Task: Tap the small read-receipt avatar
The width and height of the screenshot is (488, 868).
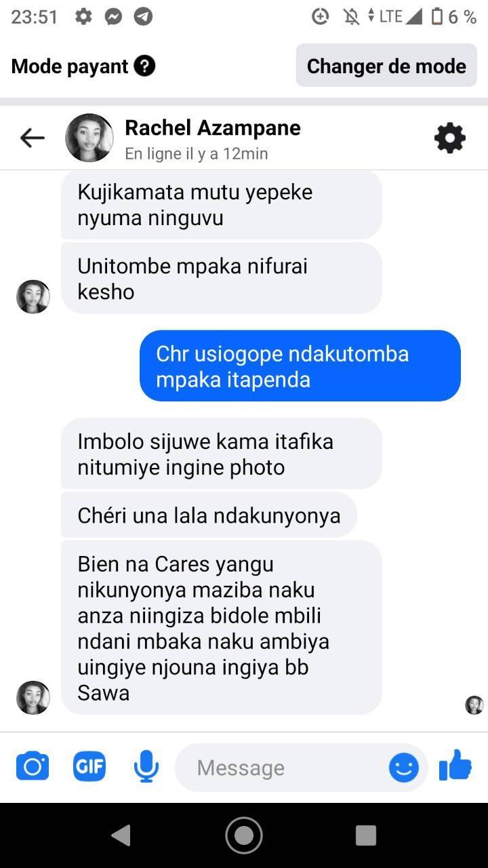Action: pyautogui.click(x=474, y=705)
